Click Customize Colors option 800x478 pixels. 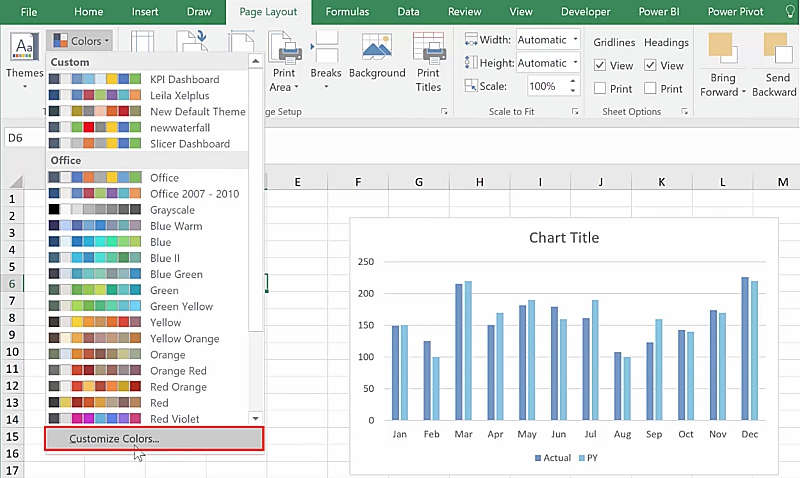(114, 439)
